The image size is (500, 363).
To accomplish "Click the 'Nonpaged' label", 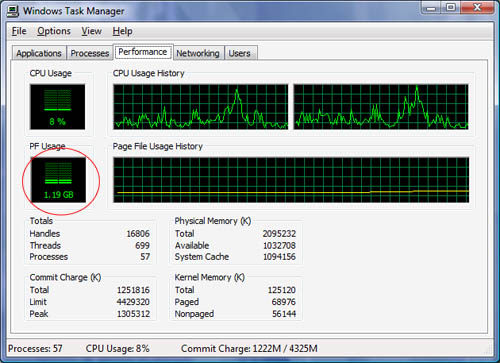I will 194,314.
